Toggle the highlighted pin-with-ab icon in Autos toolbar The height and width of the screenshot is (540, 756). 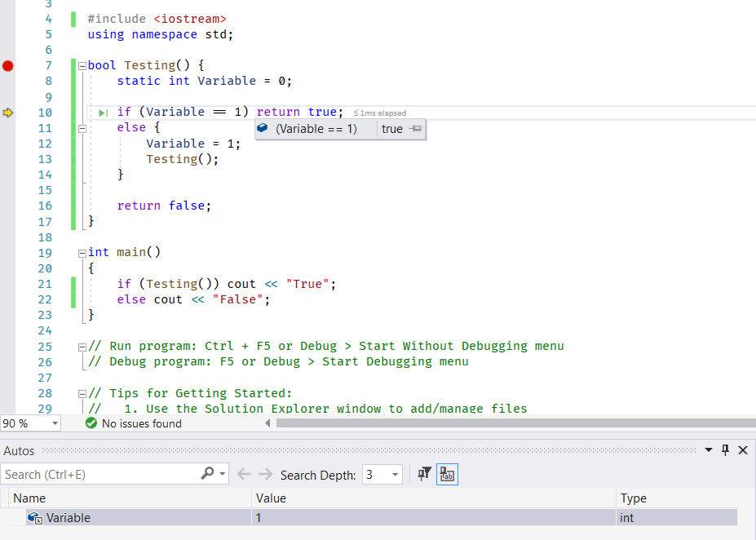pos(447,475)
